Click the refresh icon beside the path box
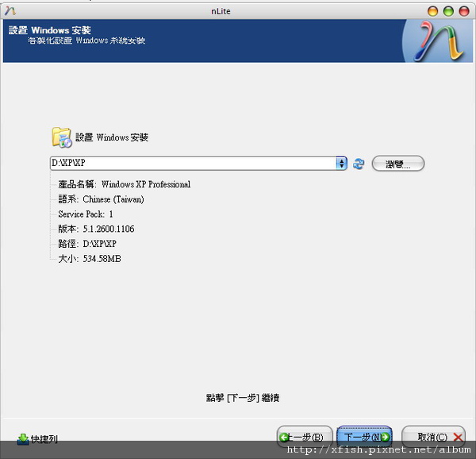476x459 pixels. pos(359,164)
